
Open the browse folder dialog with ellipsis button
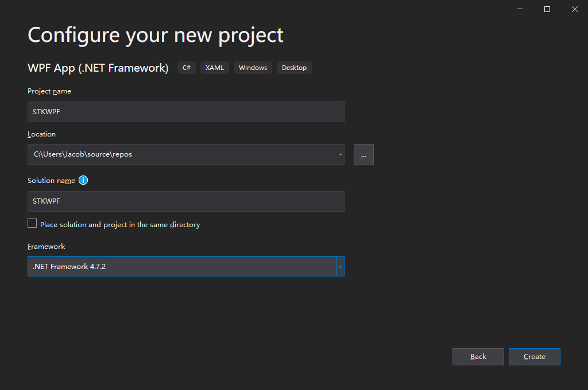(363, 154)
